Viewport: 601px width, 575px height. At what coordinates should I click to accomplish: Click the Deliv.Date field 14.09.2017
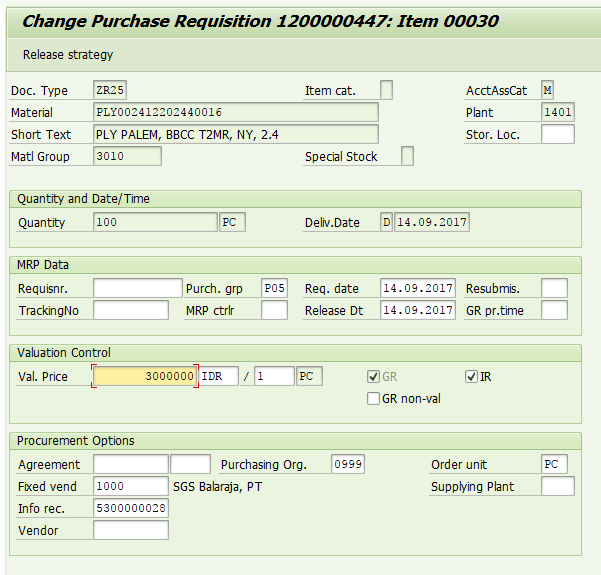click(432, 222)
